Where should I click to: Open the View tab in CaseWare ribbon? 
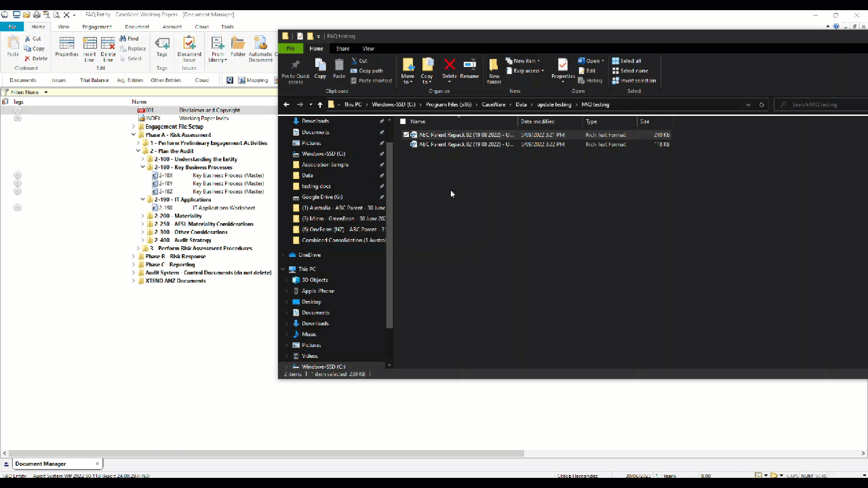point(64,27)
